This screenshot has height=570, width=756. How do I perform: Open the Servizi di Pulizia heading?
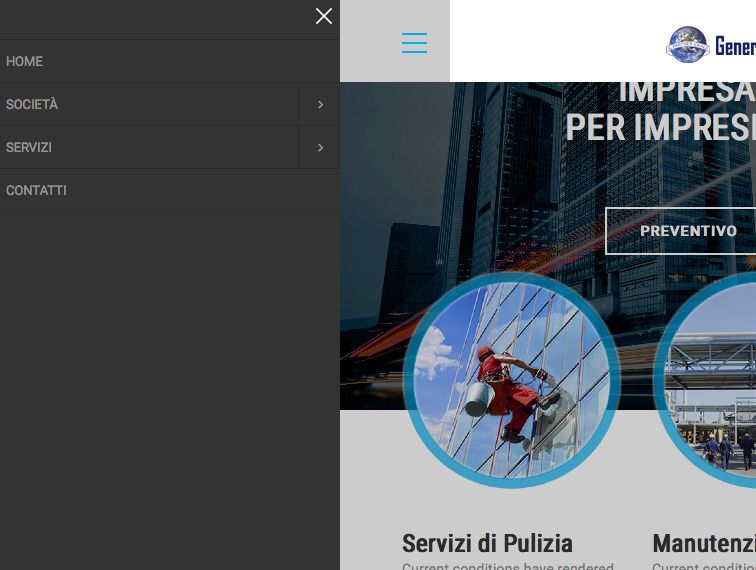point(487,543)
